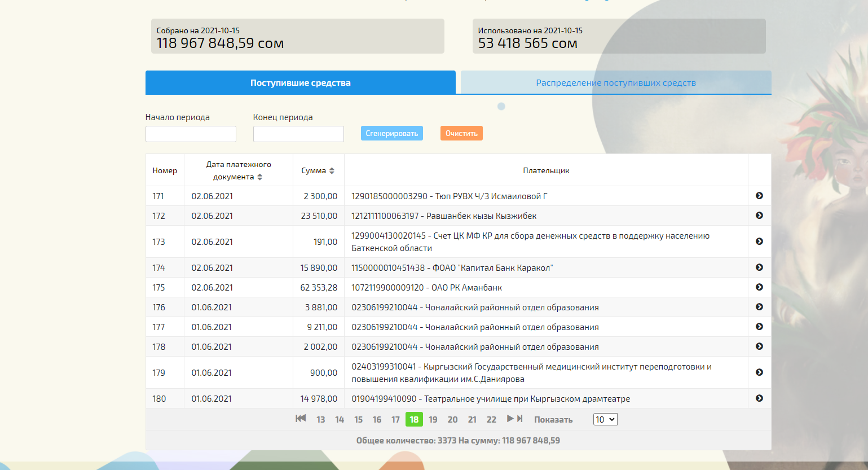Click the Конец периода input field
Viewport: 868px width, 470px height.
click(298, 134)
